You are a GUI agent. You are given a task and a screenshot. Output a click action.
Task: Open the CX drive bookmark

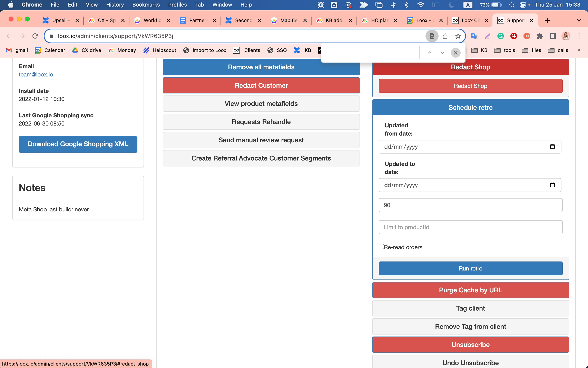87,50
